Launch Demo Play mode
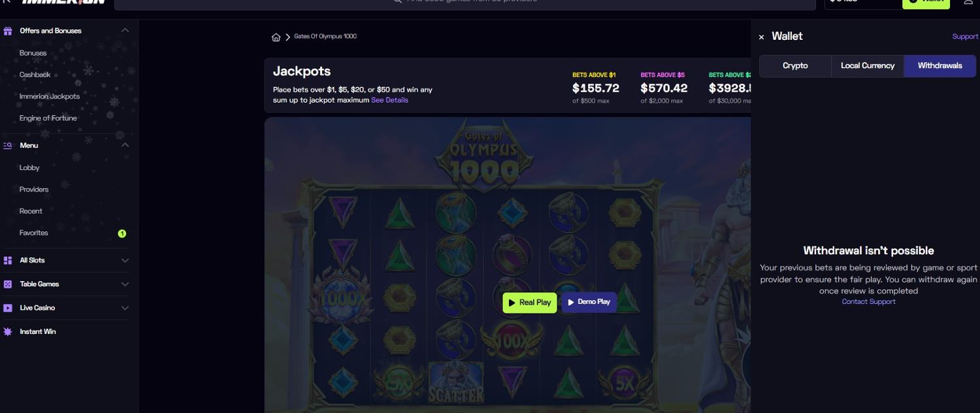Image resolution: width=980 pixels, height=413 pixels. click(x=589, y=302)
